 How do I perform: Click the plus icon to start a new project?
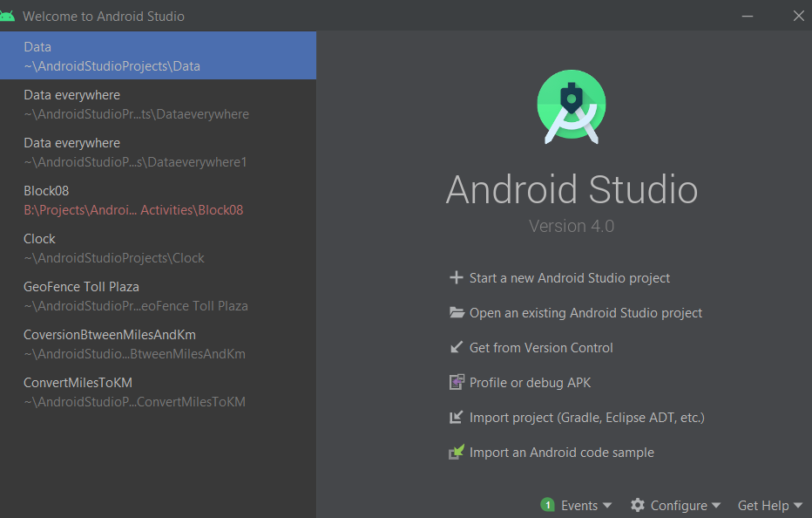457,277
